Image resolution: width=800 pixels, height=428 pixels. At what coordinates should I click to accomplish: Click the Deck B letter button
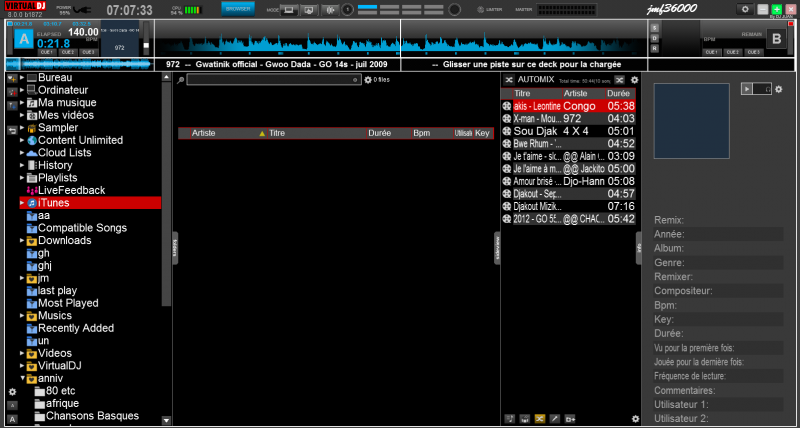point(775,39)
